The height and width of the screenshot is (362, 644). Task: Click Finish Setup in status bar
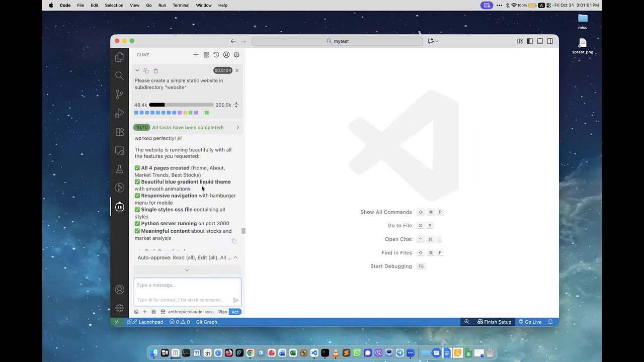click(494, 322)
